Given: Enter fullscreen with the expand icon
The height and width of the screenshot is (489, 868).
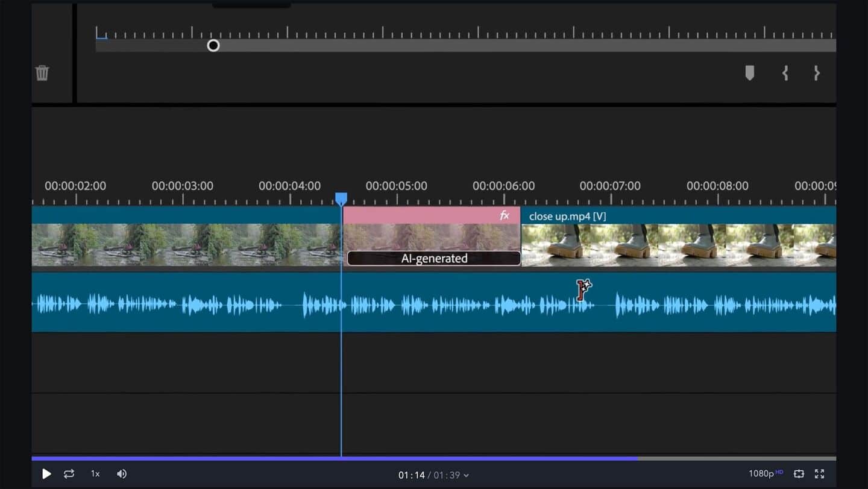Looking at the screenshot, I should pos(819,474).
